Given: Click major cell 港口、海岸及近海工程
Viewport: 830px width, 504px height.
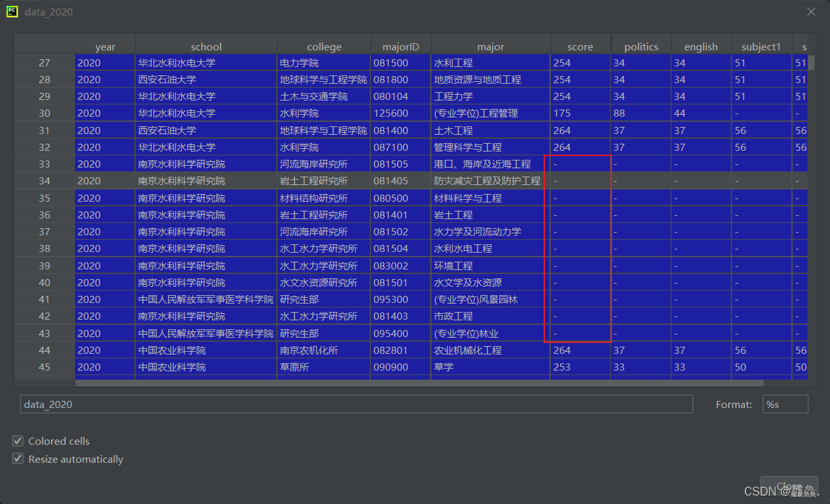Looking at the screenshot, I should tap(491, 164).
